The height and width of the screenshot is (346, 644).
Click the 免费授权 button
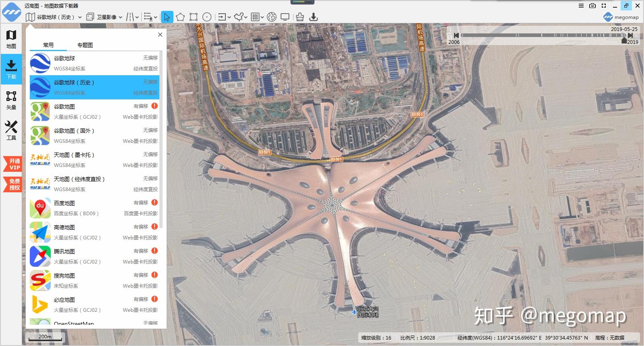tap(12, 184)
